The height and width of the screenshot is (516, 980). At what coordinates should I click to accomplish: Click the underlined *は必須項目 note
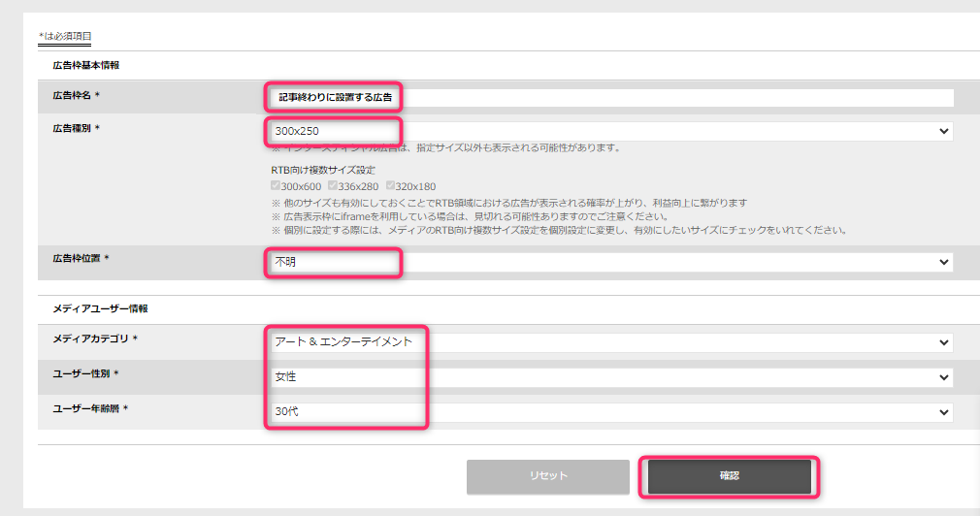[x=65, y=37]
